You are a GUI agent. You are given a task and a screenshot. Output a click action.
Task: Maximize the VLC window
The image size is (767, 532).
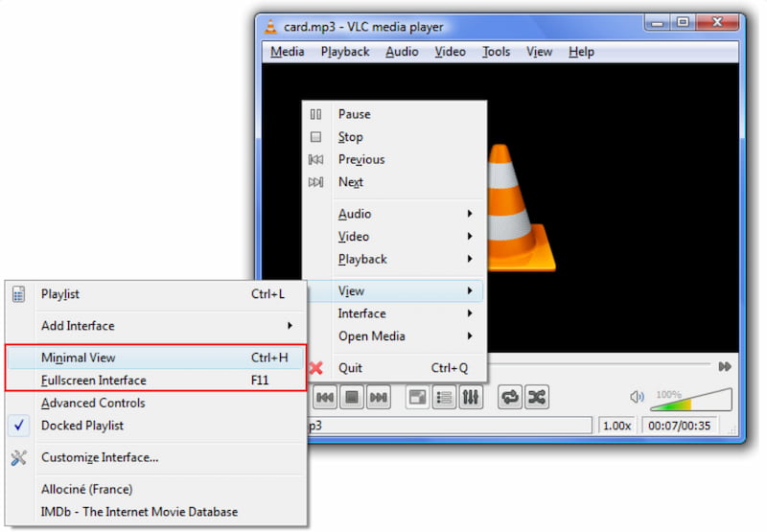tap(683, 23)
